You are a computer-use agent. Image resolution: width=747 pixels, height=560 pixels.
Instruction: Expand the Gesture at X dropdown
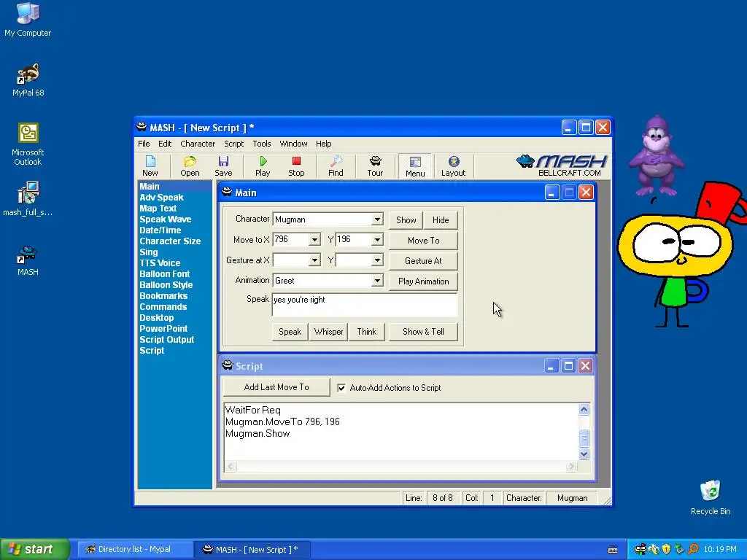(x=314, y=260)
